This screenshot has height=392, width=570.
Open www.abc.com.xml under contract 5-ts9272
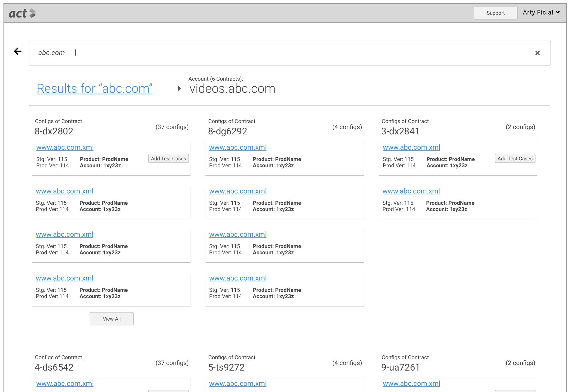(237, 383)
